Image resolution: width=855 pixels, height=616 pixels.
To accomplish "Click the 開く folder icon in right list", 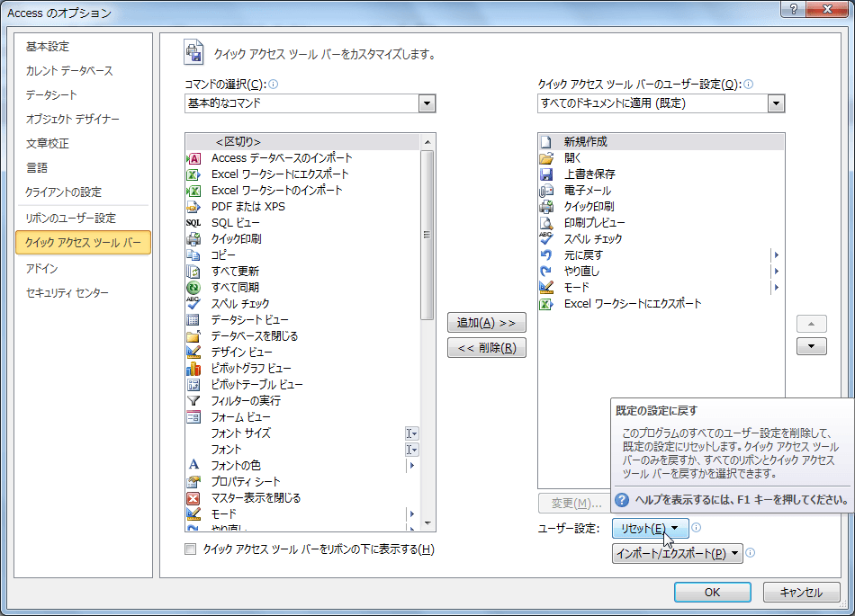I will pos(545,158).
